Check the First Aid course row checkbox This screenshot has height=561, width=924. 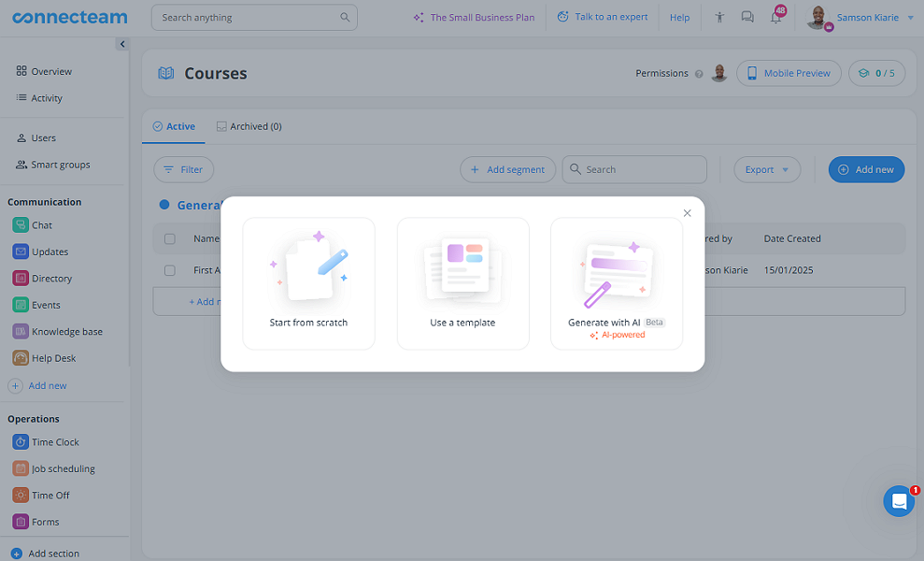170,270
